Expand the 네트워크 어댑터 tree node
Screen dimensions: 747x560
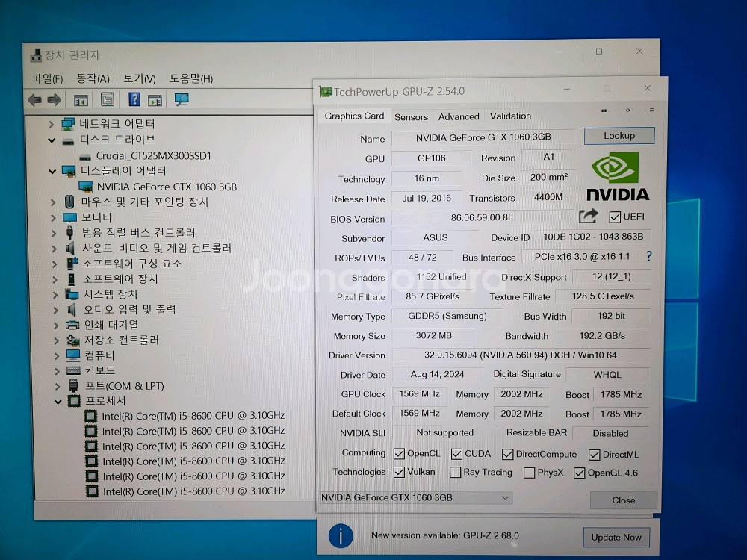click(x=52, y=124)
